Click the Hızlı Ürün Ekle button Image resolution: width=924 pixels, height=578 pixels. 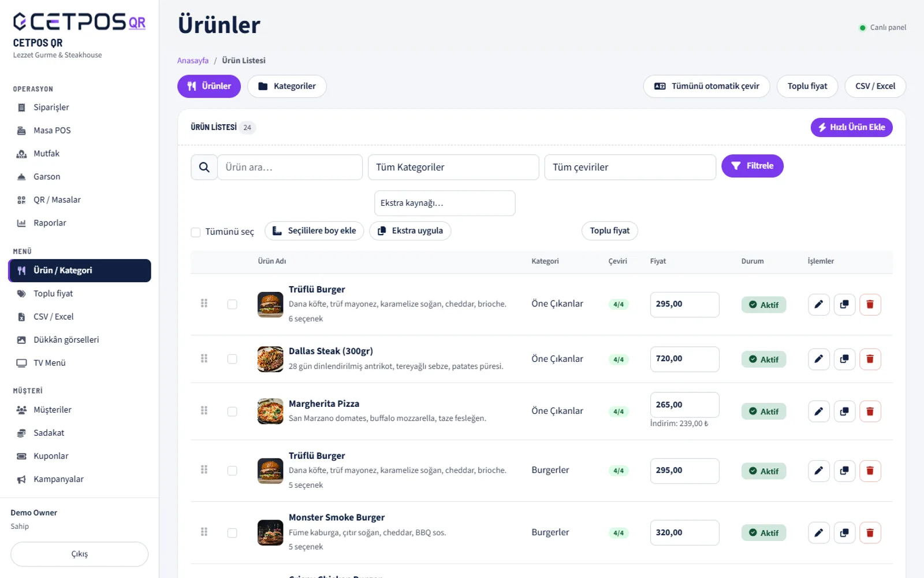tap(851, 127)
